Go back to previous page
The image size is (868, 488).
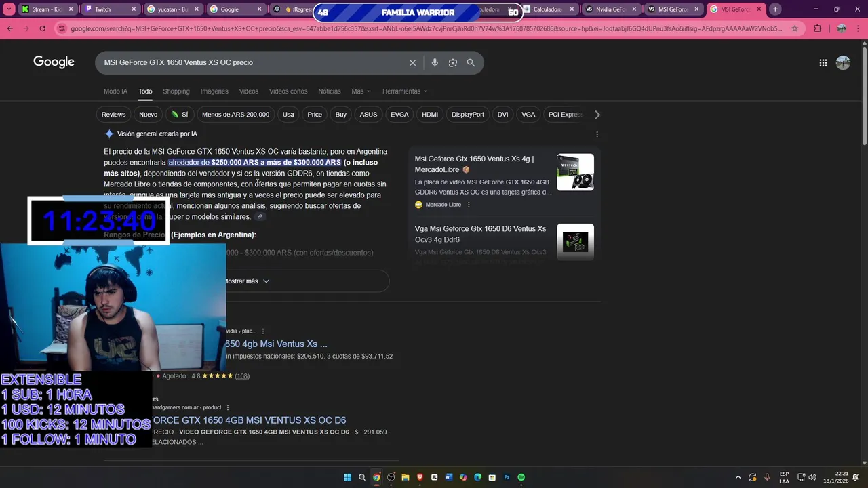10,28
